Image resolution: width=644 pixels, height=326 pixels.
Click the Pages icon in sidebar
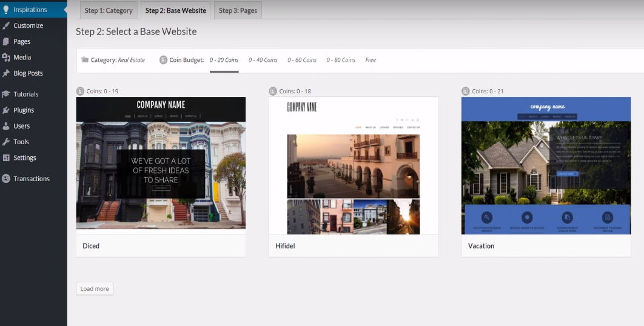6,41
